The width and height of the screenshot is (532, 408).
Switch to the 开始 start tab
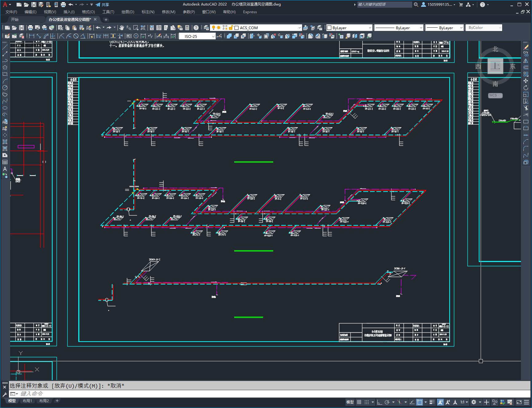point(15,19)
